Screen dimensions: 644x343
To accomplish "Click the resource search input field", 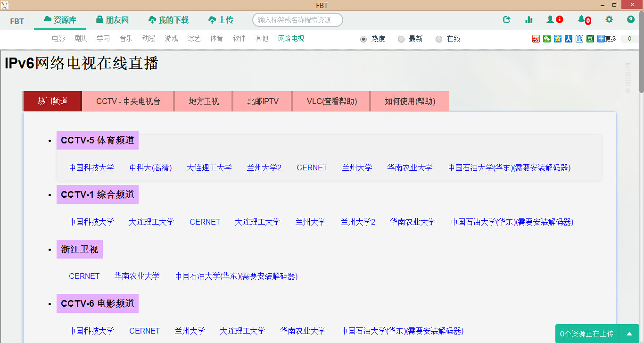I will pyautogui.click(x=297, y=20).
